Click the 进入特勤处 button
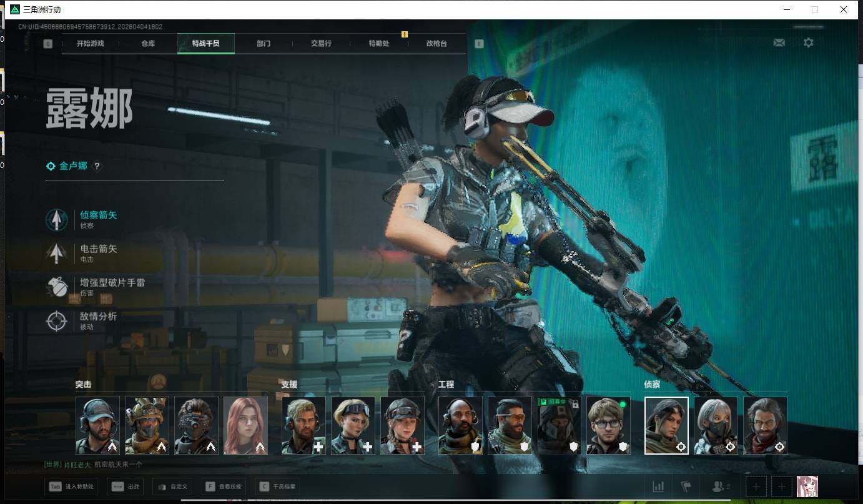 [71, 487]
